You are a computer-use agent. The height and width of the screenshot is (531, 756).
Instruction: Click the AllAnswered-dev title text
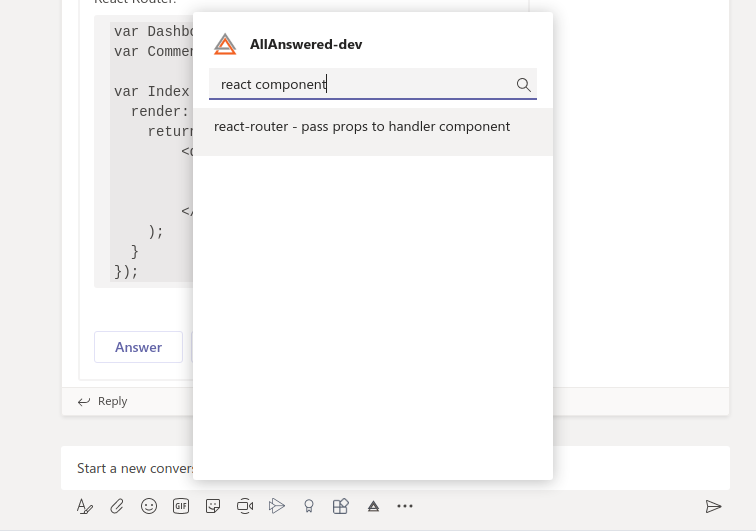(x=306, y=44)
